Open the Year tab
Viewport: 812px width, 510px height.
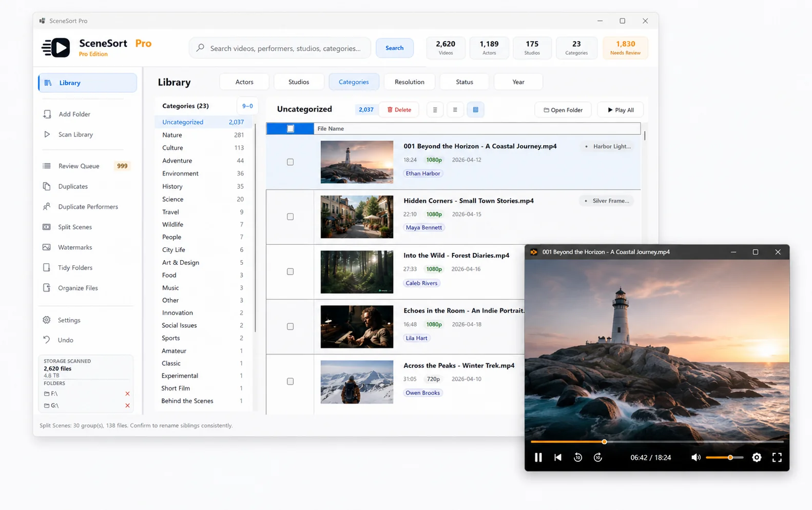(x=518, y=82)
